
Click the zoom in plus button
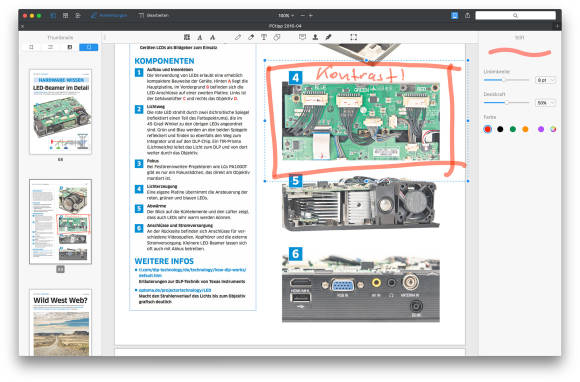311,16
